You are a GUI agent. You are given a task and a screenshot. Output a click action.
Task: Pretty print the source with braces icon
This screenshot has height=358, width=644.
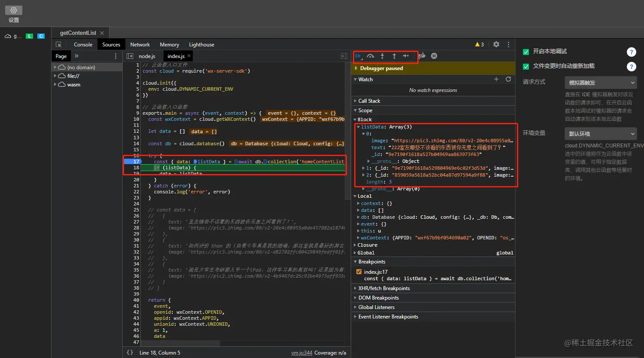click(130, 352)
